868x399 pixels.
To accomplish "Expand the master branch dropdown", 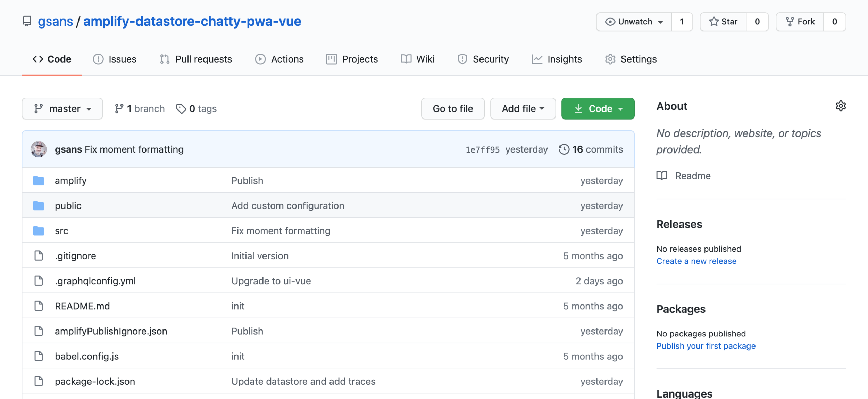I will pos(62,109).
